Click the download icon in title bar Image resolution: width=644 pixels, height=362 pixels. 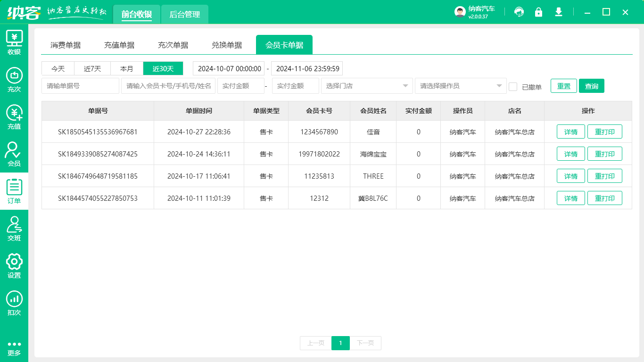(x=559, y=12)
